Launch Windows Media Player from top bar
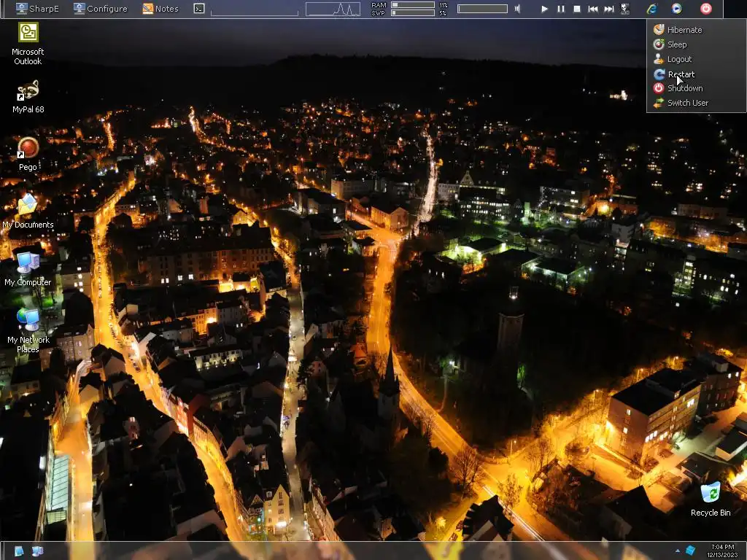The height and width of the screenshot is (560, 747). coord(676,9)
